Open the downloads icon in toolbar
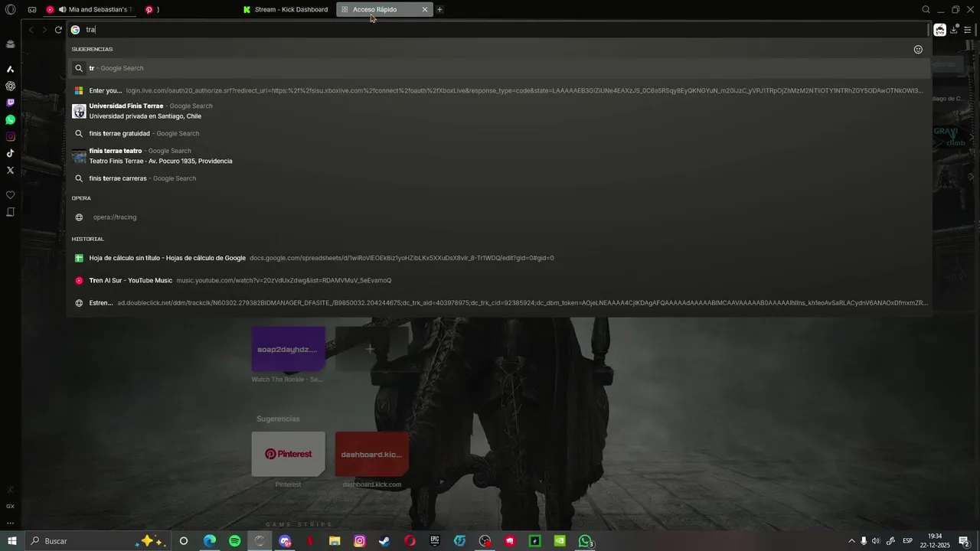 pyautogui.click(x=954, y=30)
